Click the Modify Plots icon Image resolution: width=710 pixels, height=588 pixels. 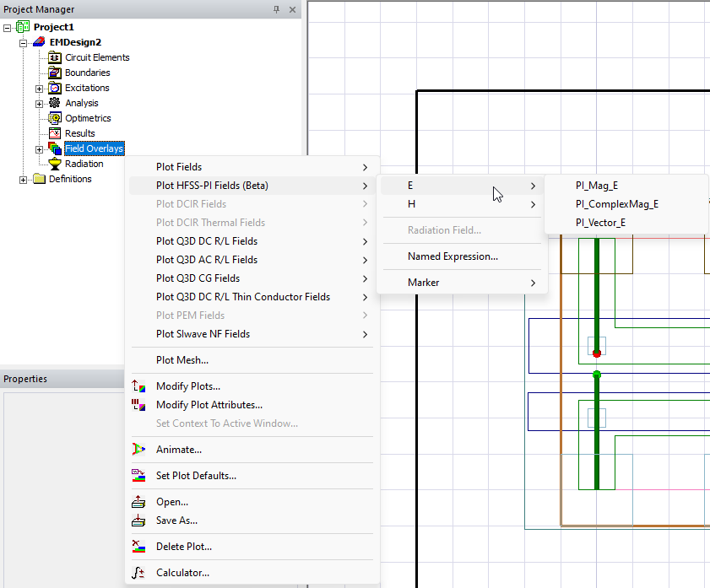(138, 386)
